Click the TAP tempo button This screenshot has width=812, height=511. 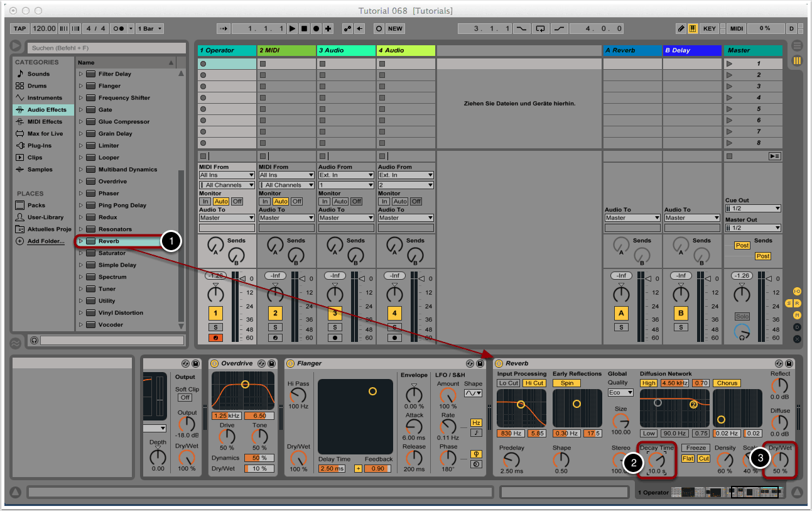(20, 29)
